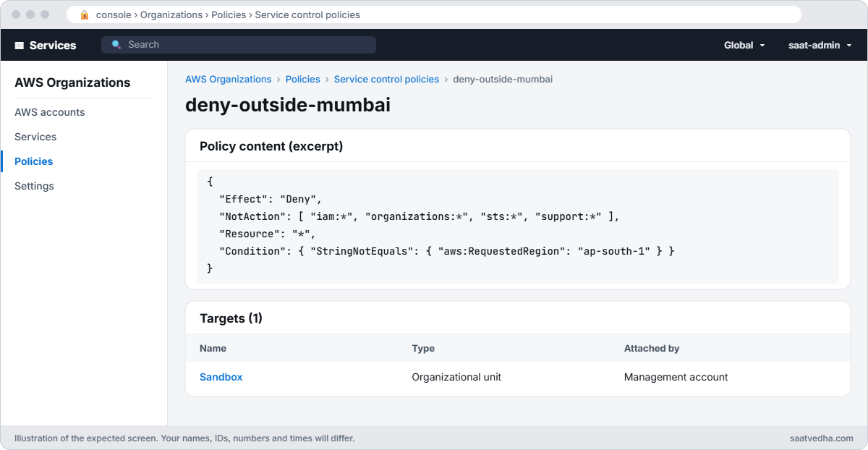868x450 pixels.
Task: Click the Services label in top bar
Action: click(x=53, y=45)
